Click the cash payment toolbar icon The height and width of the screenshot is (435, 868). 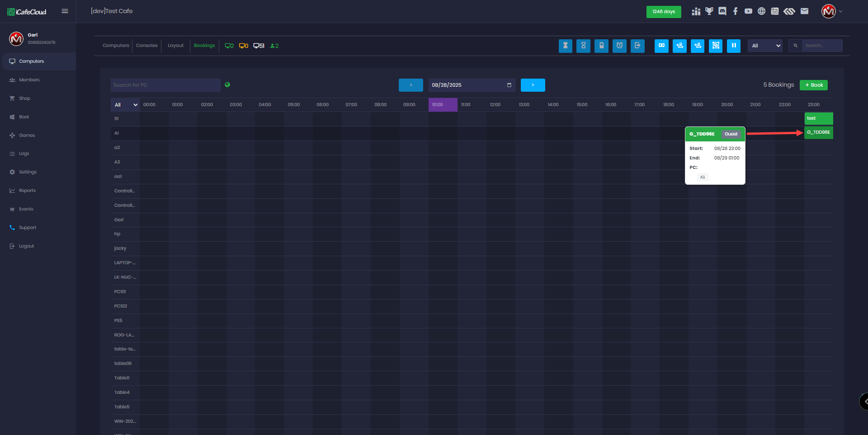tap(661, 46)
